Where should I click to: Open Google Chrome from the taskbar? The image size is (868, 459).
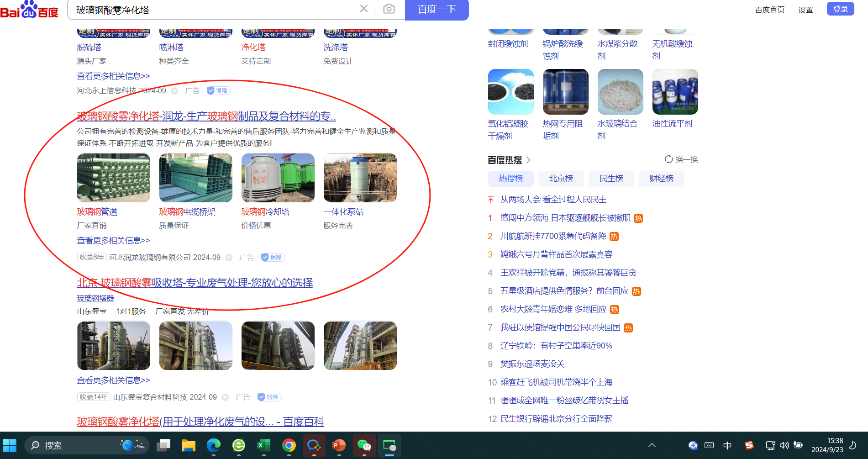coord(289,445)
